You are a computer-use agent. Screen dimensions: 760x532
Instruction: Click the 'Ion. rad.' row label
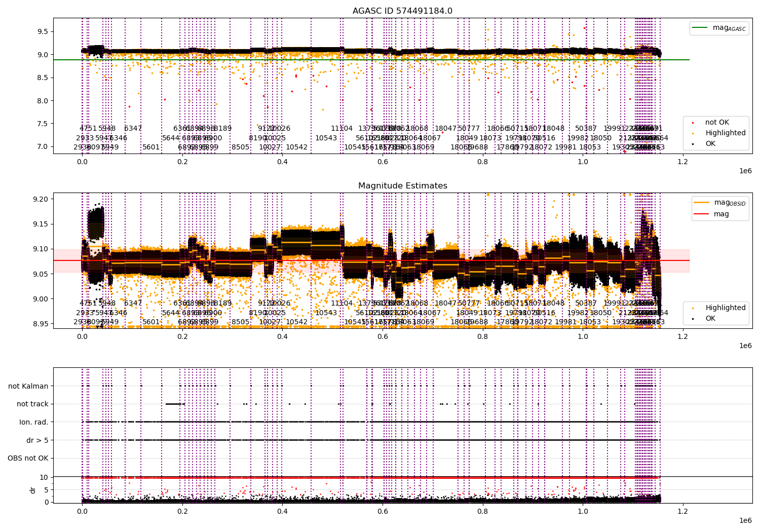pyautogui.click(x=34, y=422)
